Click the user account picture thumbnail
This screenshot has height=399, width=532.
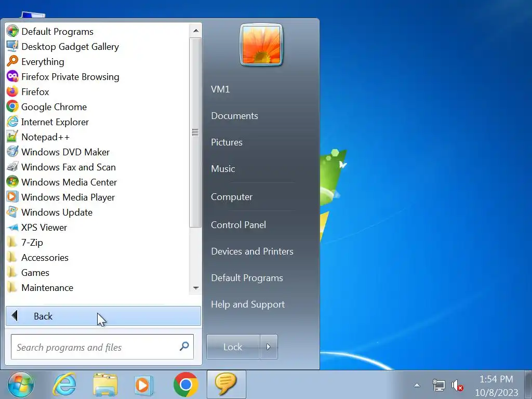click(x=261, y=45)
